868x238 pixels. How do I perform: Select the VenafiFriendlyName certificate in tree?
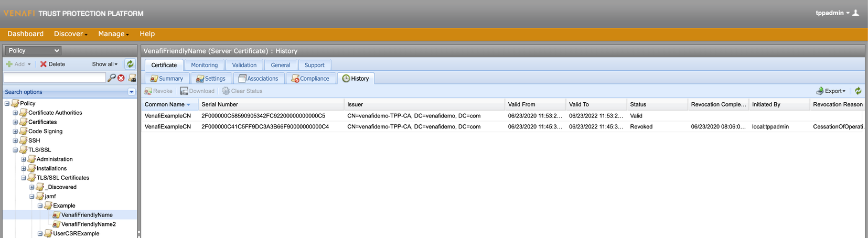tap(87, 215)
